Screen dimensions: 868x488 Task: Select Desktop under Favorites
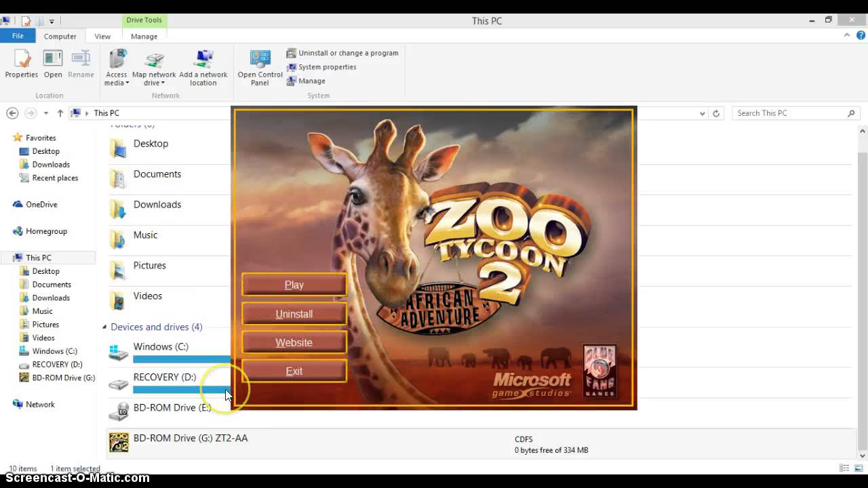[45, 151]
